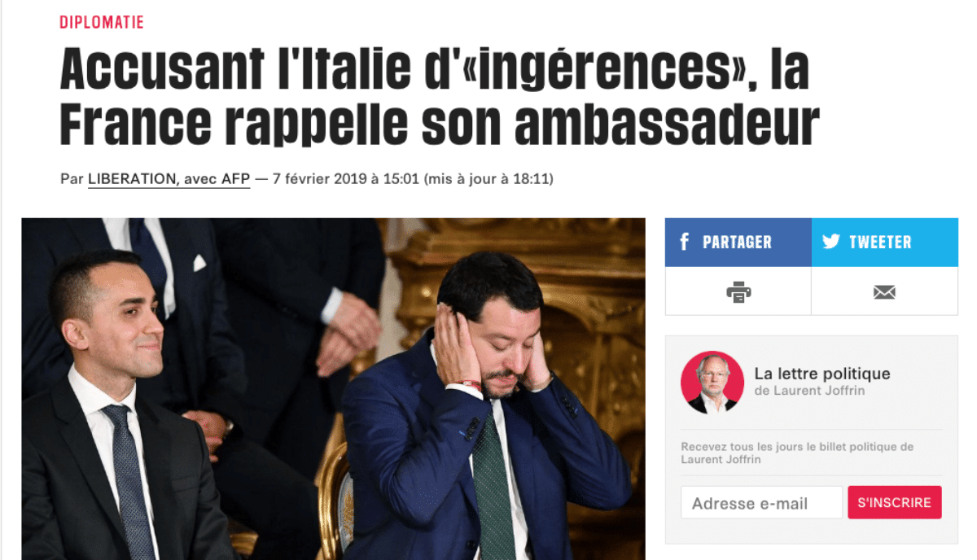The height and width of the screenshot is (560, 977).
Task: Click the '(mis à jour à 18:11)' update note
Action: (x=488, y=178)
